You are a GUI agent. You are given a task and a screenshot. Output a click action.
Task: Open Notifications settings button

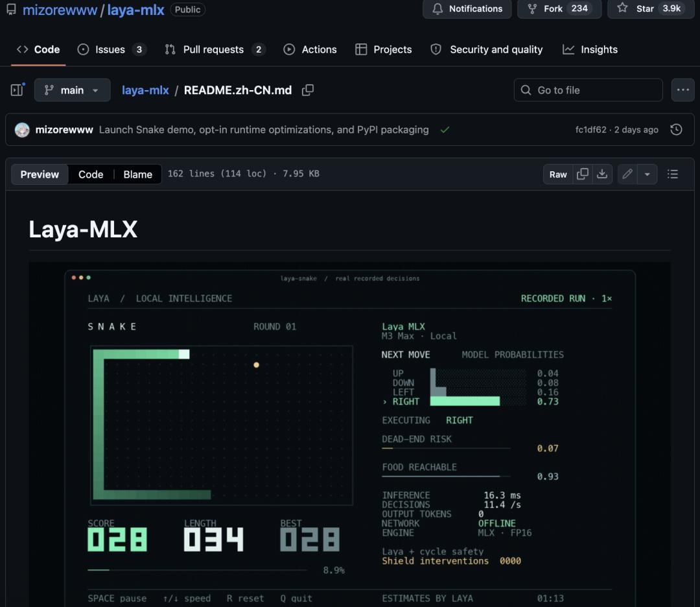point(467,8)
